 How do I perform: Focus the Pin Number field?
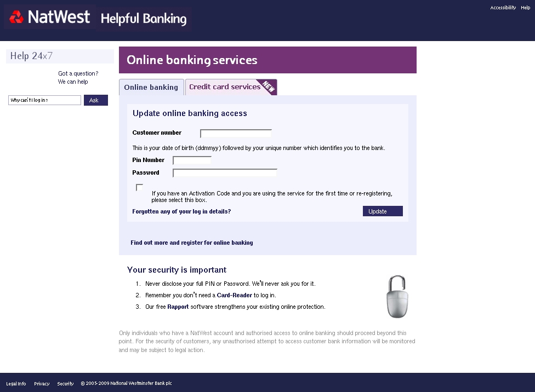tap(192, 160)
